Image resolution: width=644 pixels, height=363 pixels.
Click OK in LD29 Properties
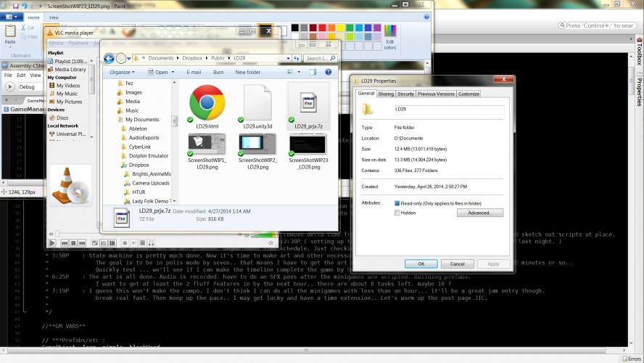tap(421, 264)
